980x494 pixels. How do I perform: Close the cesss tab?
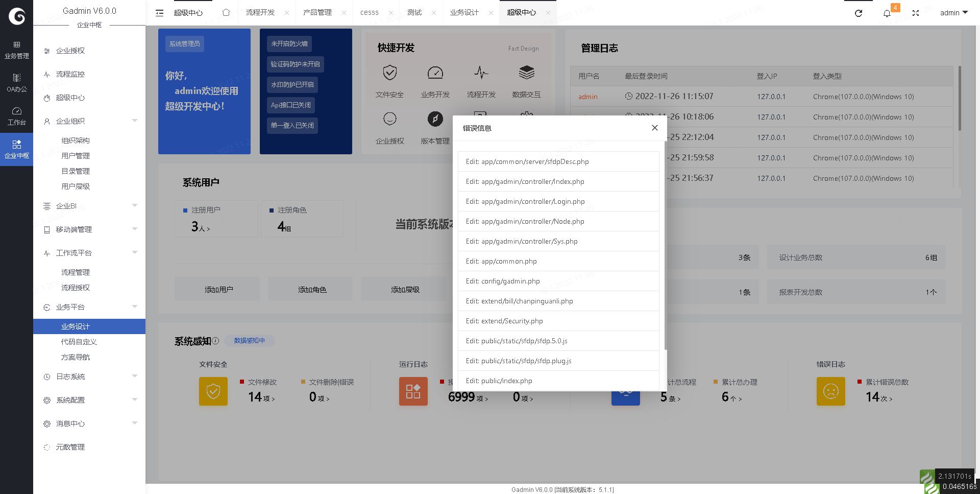[x=391, y=13]
